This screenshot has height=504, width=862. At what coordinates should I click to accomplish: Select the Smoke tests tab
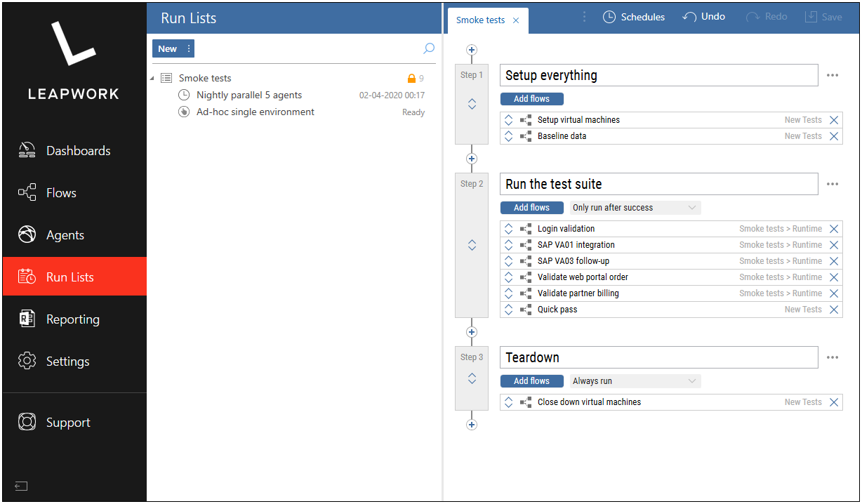(480, 20)
